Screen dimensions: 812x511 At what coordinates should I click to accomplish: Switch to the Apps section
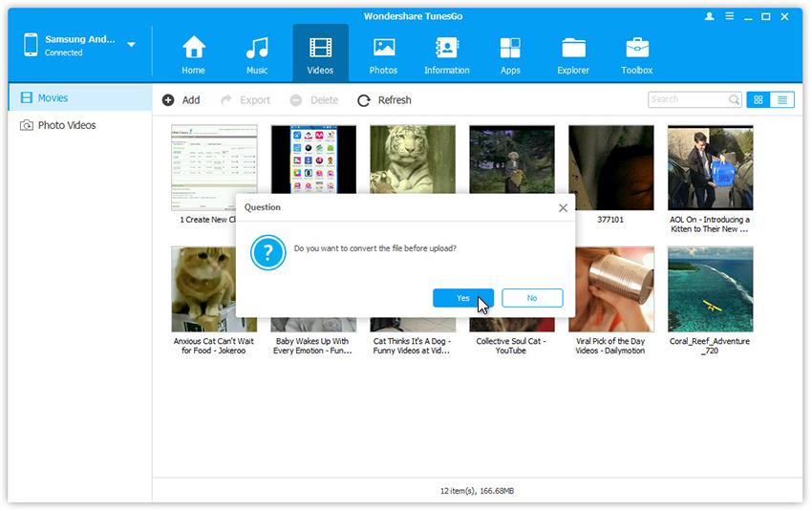tap(510, 54)
